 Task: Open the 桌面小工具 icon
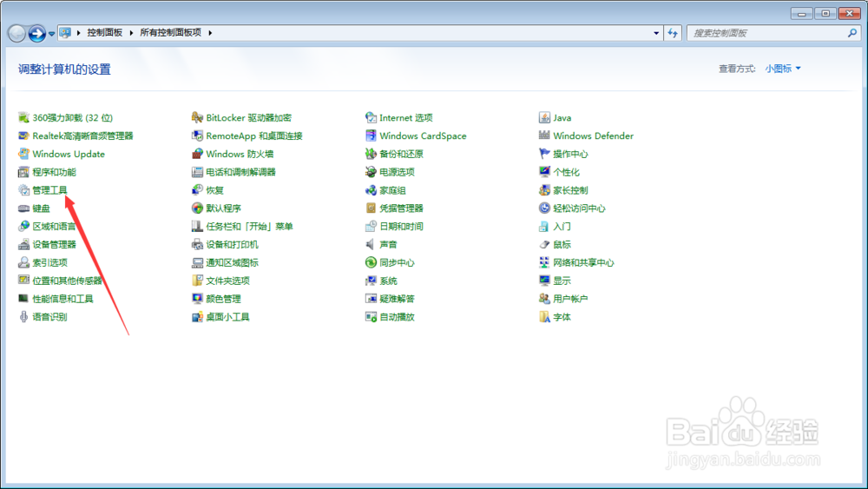tap(197, 317)
